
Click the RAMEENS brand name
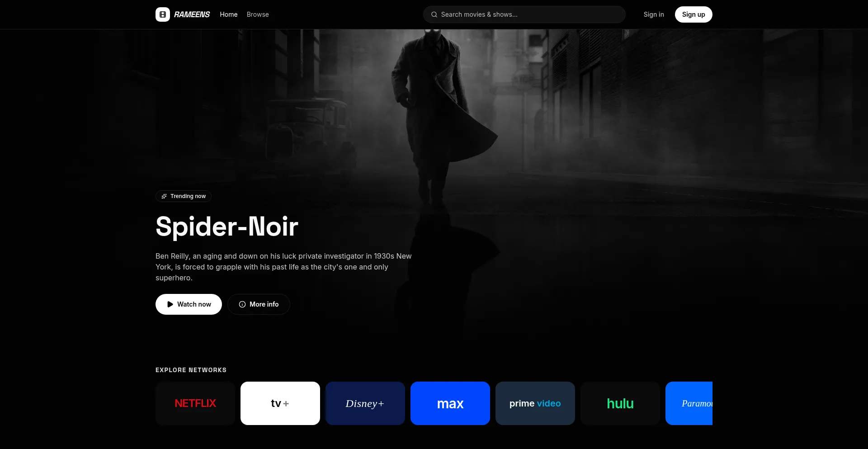[x=192, y=14]
